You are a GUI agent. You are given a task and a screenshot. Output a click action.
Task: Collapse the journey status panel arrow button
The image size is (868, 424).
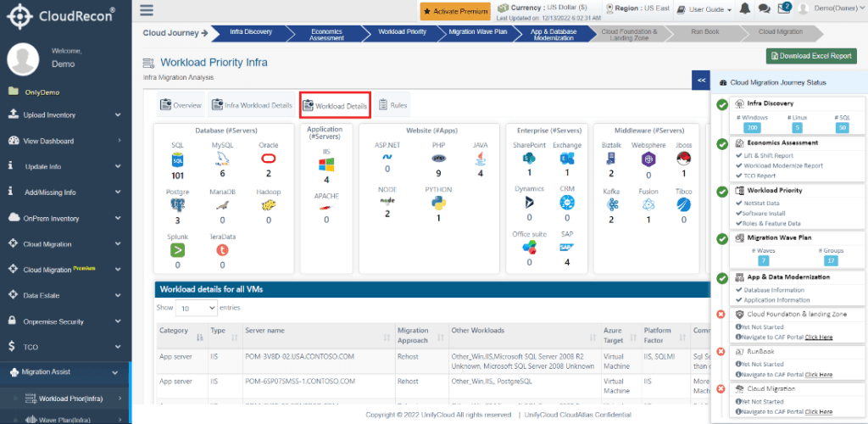701,81
